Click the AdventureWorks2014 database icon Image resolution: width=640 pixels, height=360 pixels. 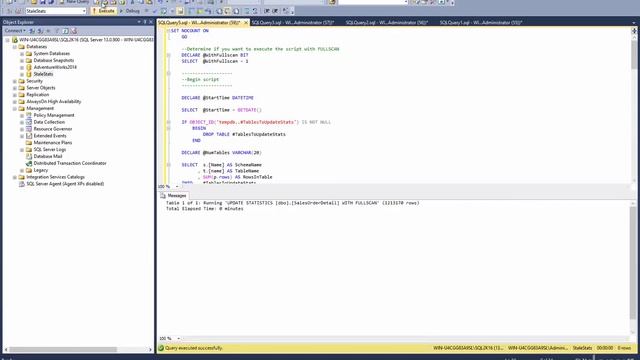[x=29, y=67]
